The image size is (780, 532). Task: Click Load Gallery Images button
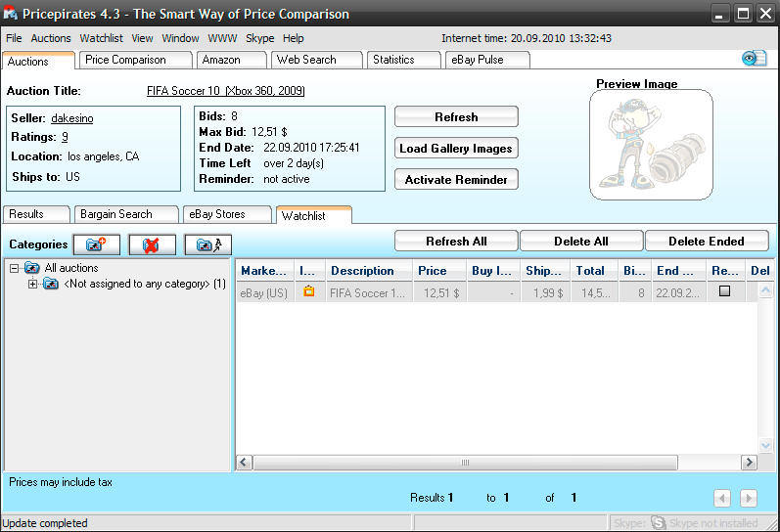[x=456, y=149]
